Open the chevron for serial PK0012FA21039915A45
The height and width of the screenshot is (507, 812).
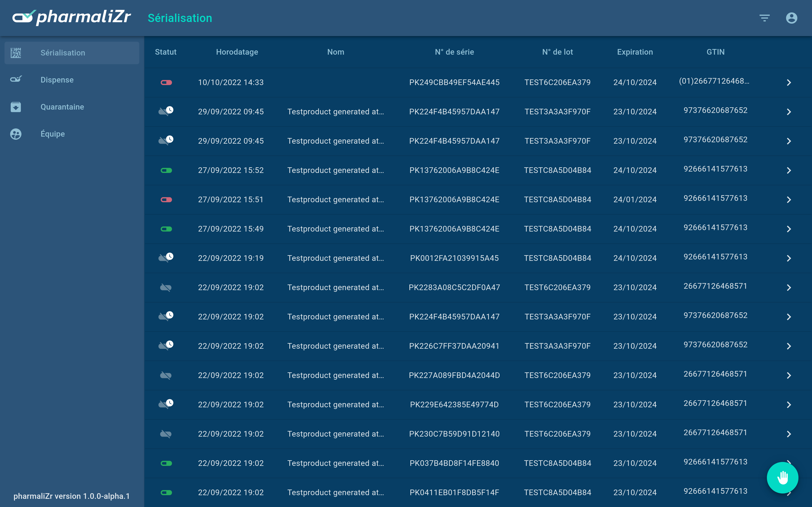point(789,258)
